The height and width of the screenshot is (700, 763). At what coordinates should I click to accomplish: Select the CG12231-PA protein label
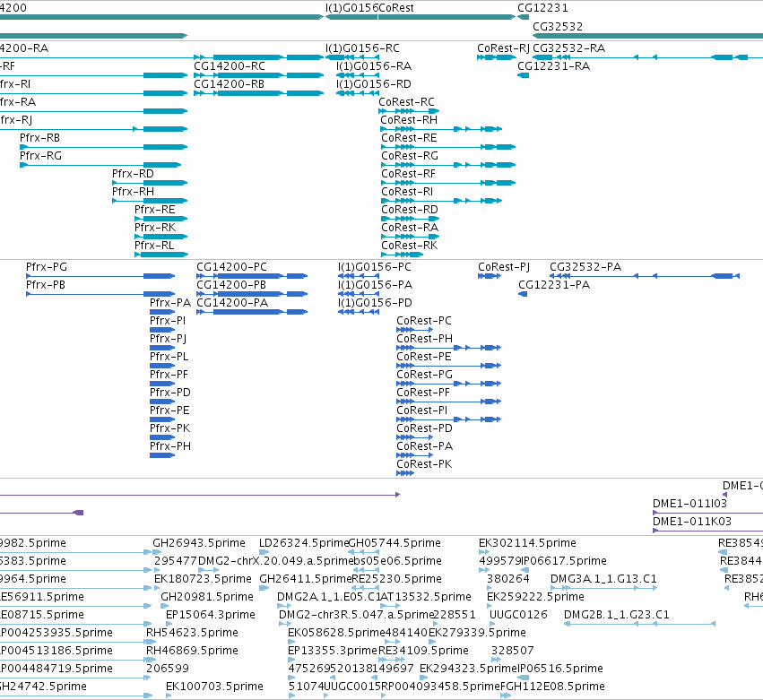(x=554, y=285)
